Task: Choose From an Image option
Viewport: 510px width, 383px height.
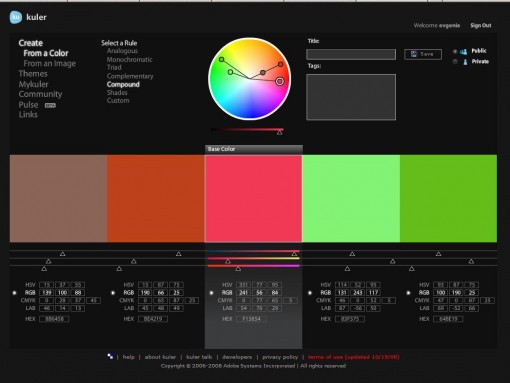Action: pos(49,64)
